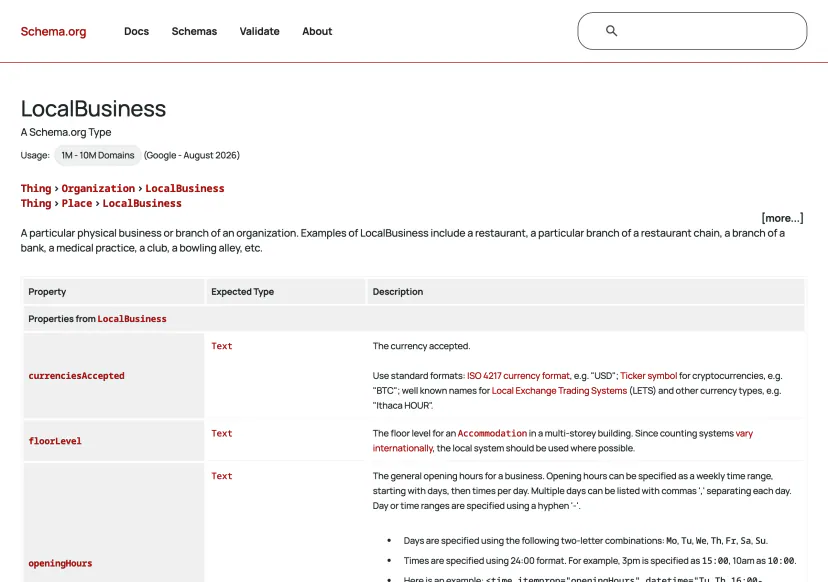The image size is (828, 582).
Task: Open Organization breadcrumb link
Action: pos(98,189)
